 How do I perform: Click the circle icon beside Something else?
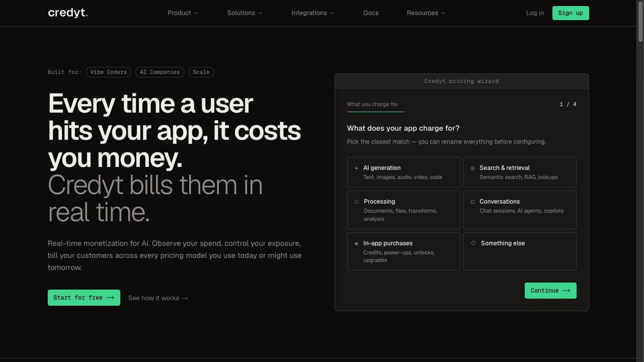(473, 243)
